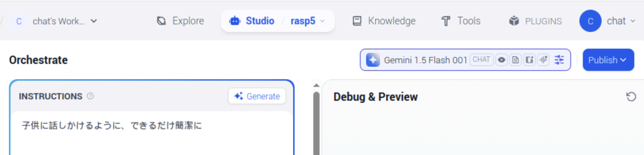The height and width of the screenshot is (155, 644).
Task: Click the vision eye capability badge
Action: [x=501, y=60]
